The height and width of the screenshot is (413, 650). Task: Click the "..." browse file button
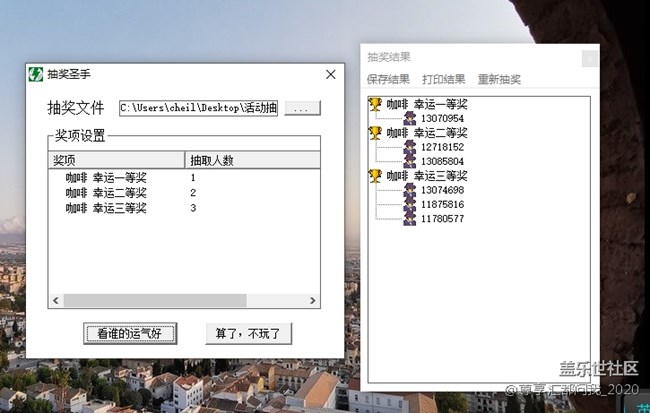tap(304, 108)
